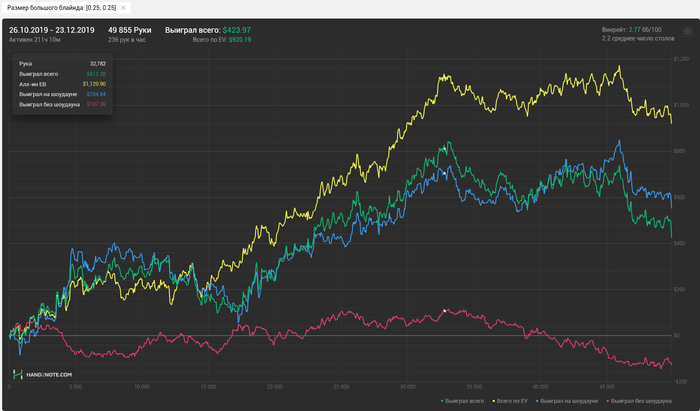Image resolution: width=700 pixels, height=411 pixels.
Task: Toggle 'Выиграл всего' legend series
Action: [462, 401]
